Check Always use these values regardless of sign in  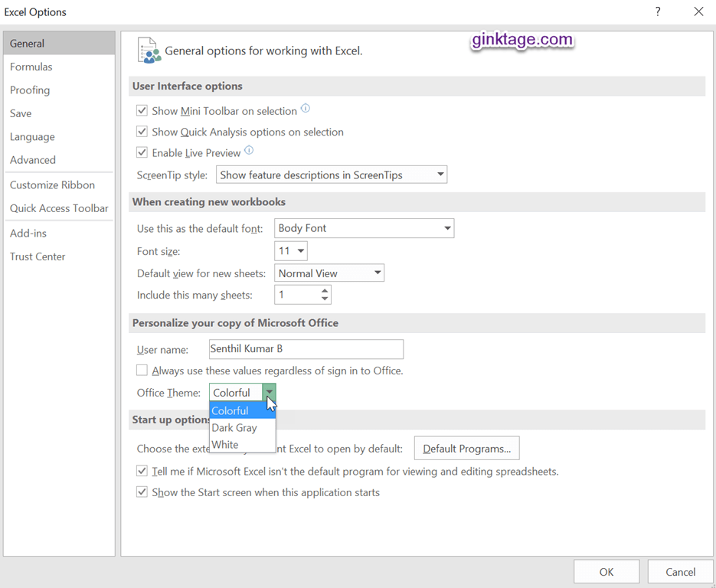tap(142, 370)
